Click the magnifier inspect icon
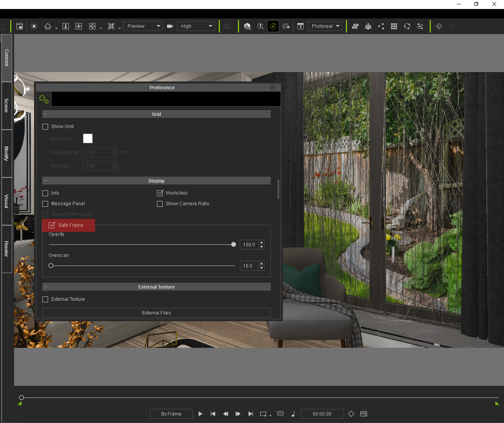504x423 pixels. 260,26
